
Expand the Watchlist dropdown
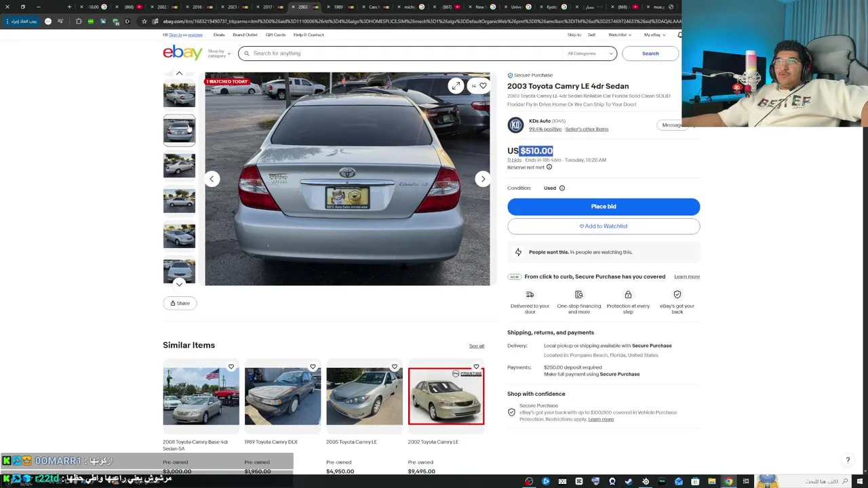click(620, 35)
